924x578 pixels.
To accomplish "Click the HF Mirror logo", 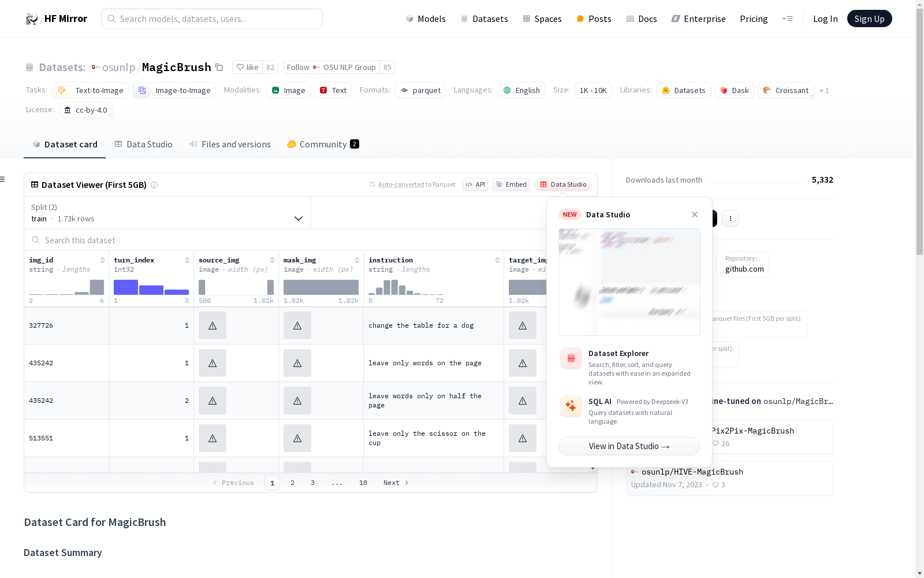I will [56, 18].
